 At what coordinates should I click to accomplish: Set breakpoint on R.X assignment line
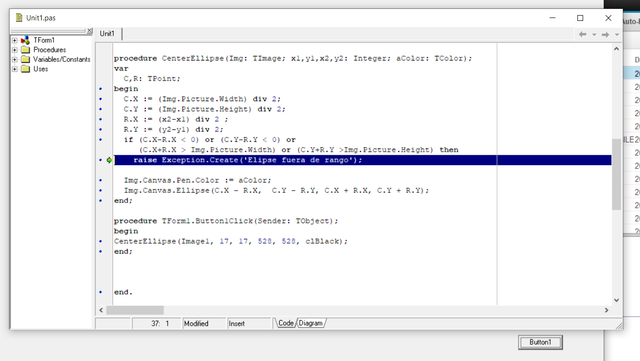tap(101, 119)
